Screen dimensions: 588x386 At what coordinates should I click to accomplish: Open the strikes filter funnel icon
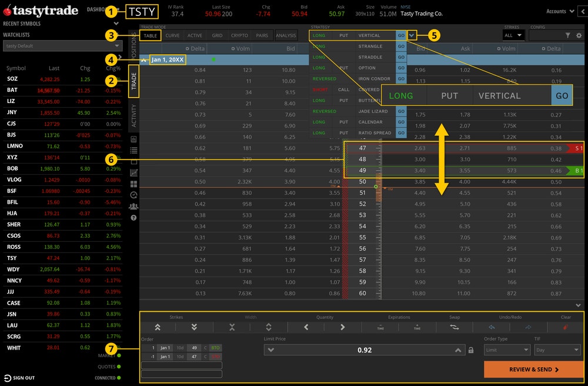pos(568,35)
